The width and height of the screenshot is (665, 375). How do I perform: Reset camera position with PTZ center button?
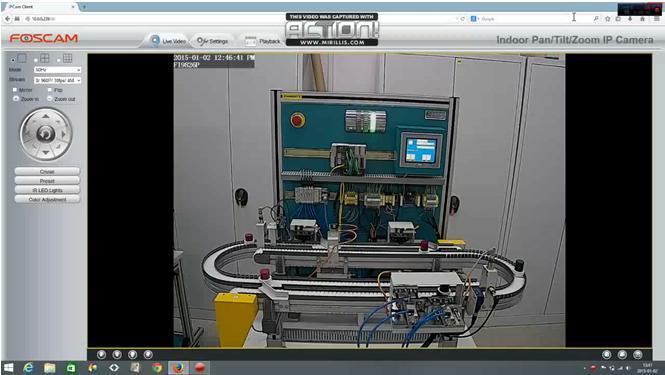tap(46, 134)
